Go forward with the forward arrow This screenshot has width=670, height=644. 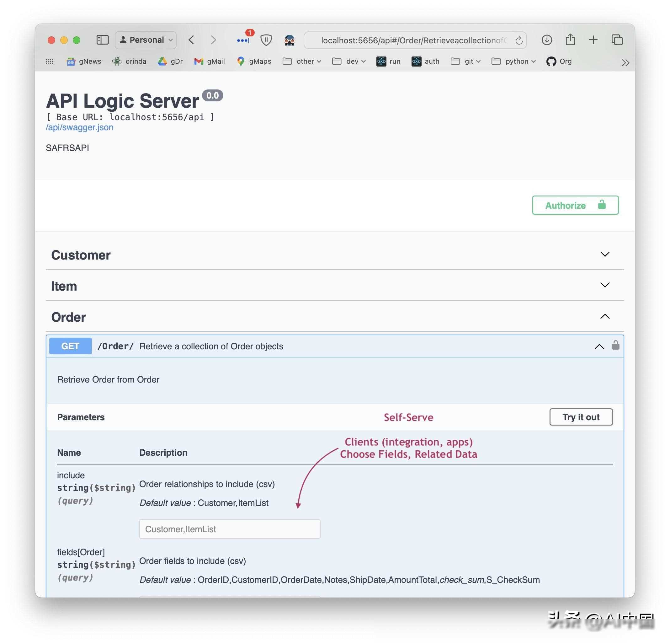click(213, 40)
